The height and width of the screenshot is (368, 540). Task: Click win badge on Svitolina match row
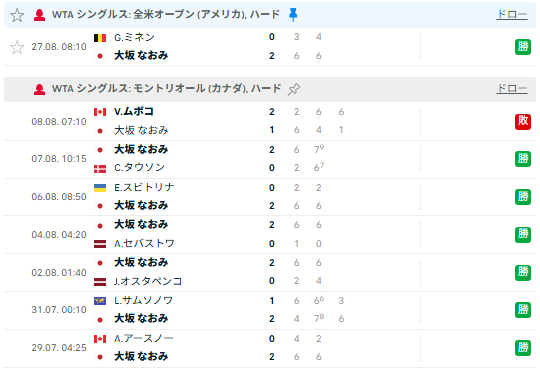point(523,197)
